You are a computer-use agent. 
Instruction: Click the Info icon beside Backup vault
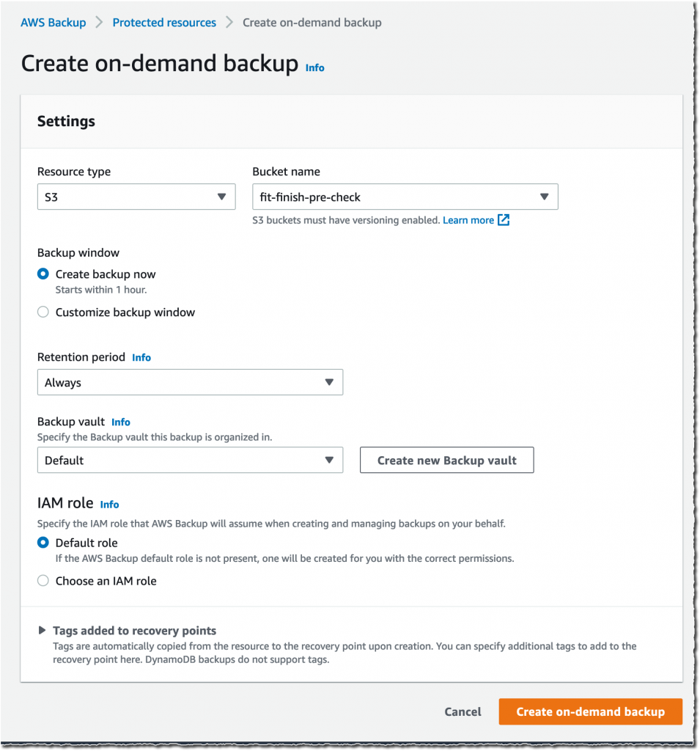(121, 422)
